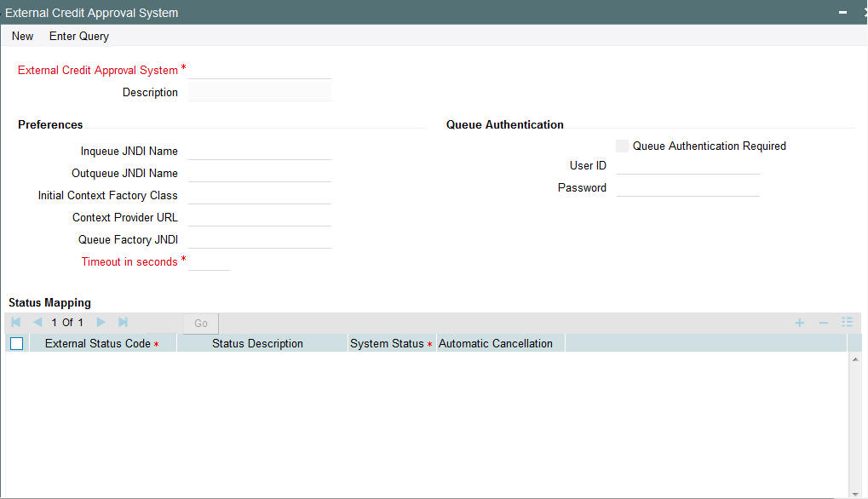Go to previous page of Status Mapping
The height and width of the screenshot is (499, 868).
(x=37, y=323)
